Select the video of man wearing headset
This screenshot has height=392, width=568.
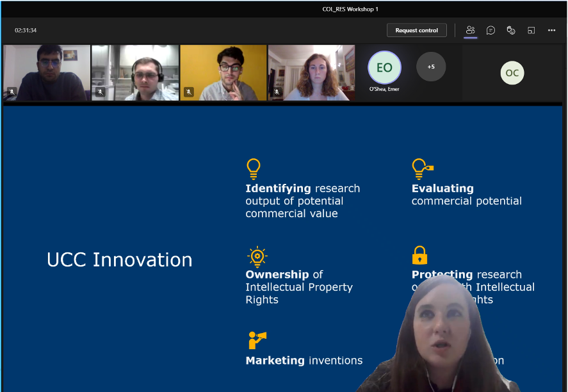click(135, 72)
